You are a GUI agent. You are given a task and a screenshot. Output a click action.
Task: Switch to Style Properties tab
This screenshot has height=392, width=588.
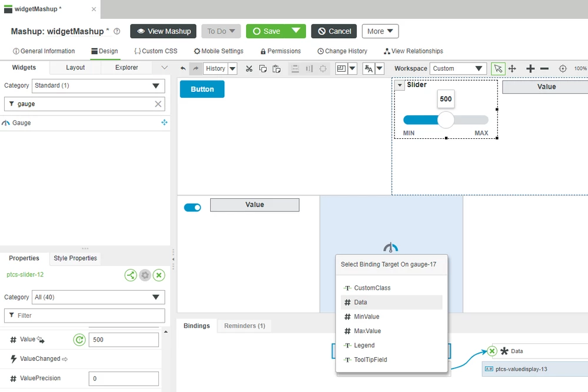tap(75, 258)
